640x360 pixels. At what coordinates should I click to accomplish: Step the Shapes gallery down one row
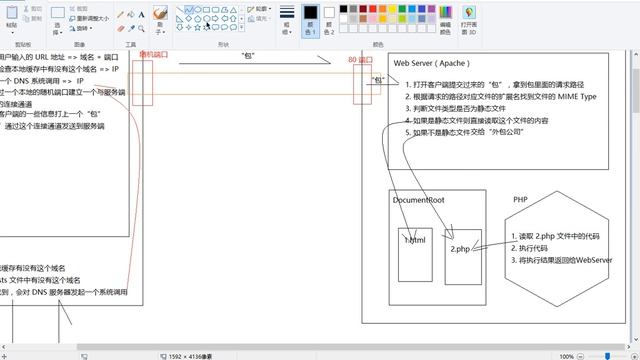[242, 19]
